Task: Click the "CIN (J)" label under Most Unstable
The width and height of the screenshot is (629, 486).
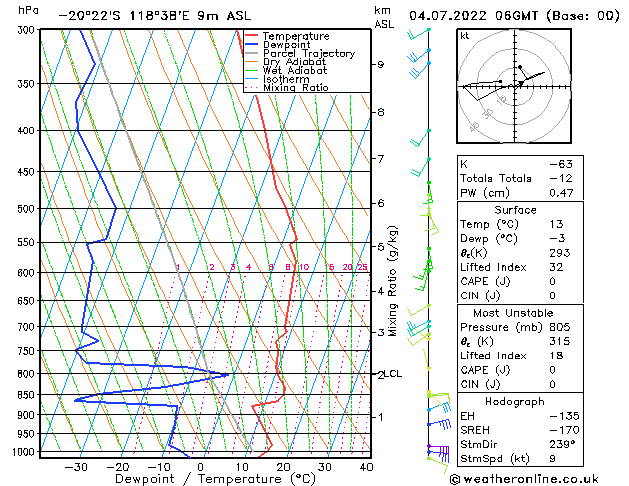Action: 480,385
